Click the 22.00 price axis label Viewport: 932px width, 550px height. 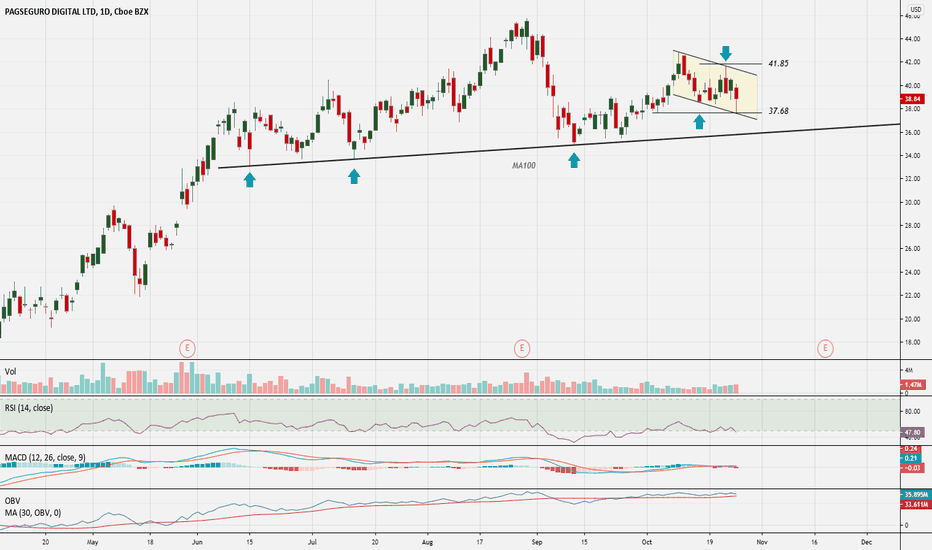coord(912,296)
